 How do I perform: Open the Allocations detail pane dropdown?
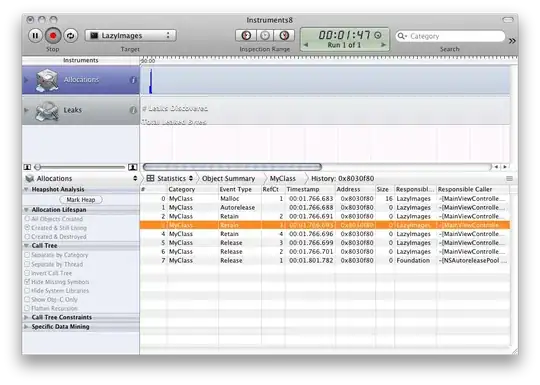(x=81, y=178)
